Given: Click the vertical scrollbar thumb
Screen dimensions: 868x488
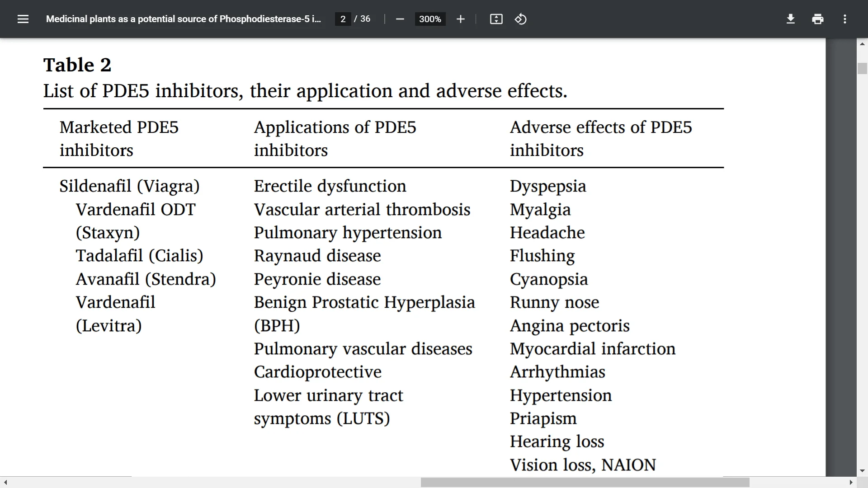Looking at the screenshot, I should click(x=862, y=68).
